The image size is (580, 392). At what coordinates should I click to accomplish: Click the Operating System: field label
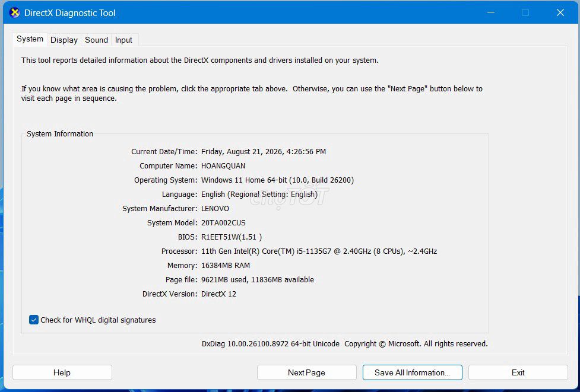pos(166,180)
